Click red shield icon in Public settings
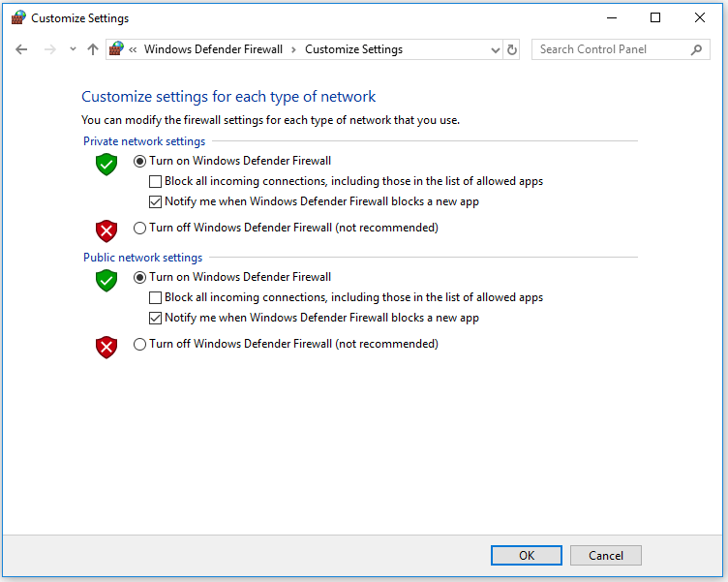Image resolution: width=728 pixels, height=582 pixels. (x=106, y=347)
